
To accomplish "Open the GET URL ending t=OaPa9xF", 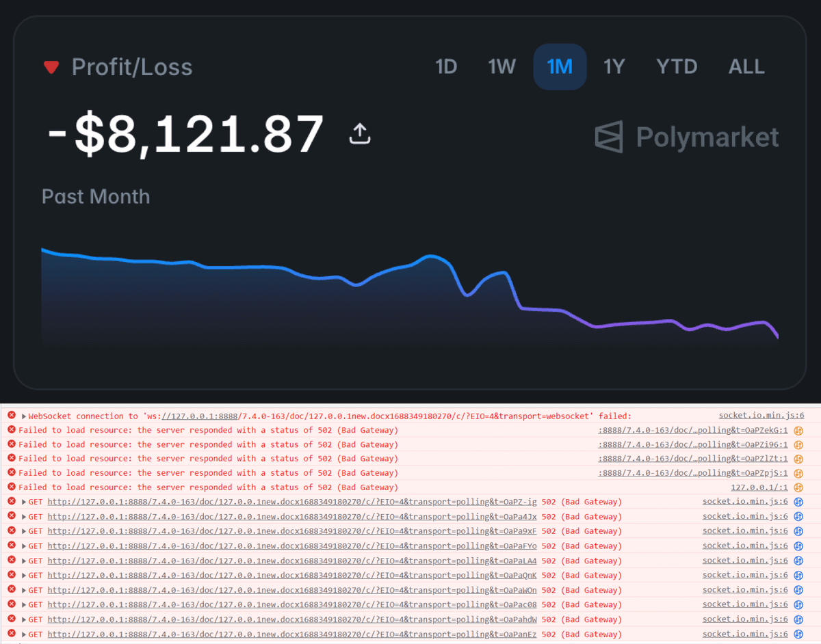I will (x=292, y=531).
